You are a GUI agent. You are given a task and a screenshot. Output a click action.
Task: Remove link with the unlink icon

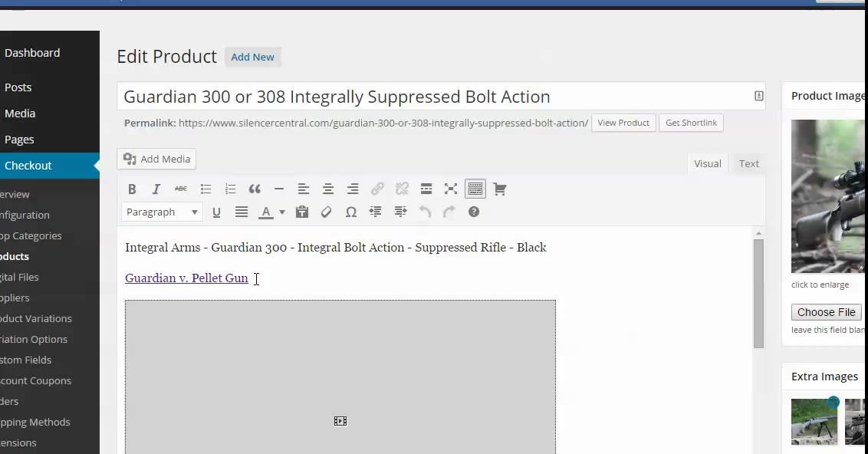(402, 189)
